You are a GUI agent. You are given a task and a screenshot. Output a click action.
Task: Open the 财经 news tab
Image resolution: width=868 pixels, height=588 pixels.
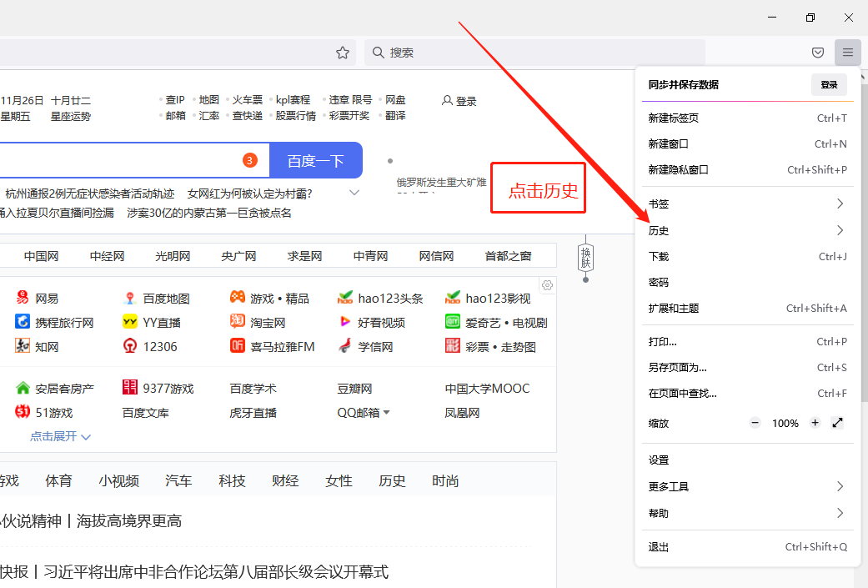pos(285,480)
